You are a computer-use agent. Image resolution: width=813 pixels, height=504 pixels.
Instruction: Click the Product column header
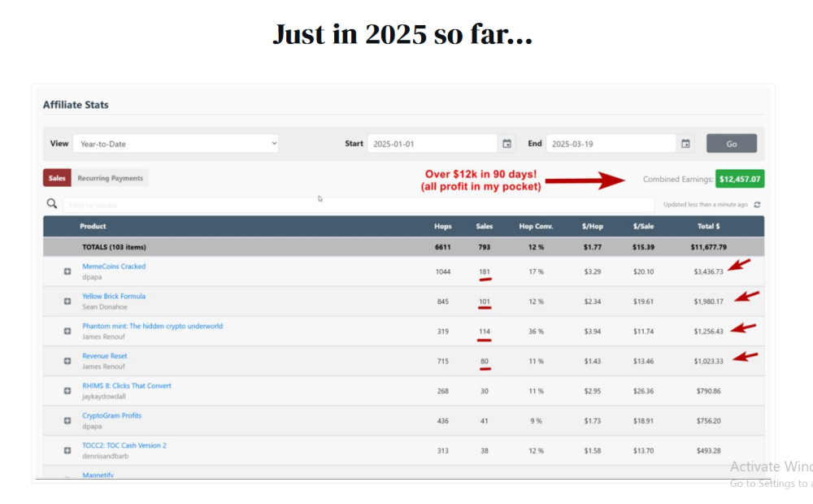click(x=93, y=226)
